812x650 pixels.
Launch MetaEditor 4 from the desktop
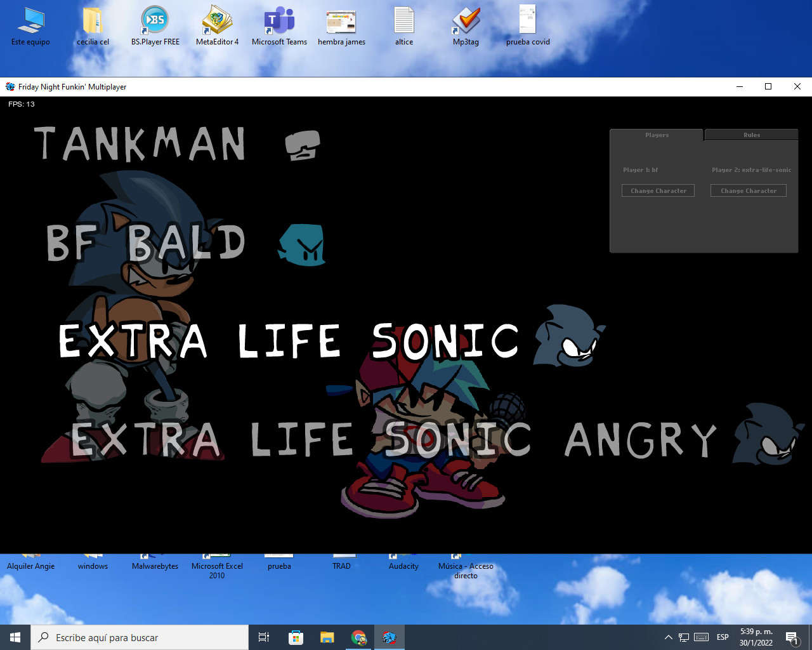click(217, 19)
